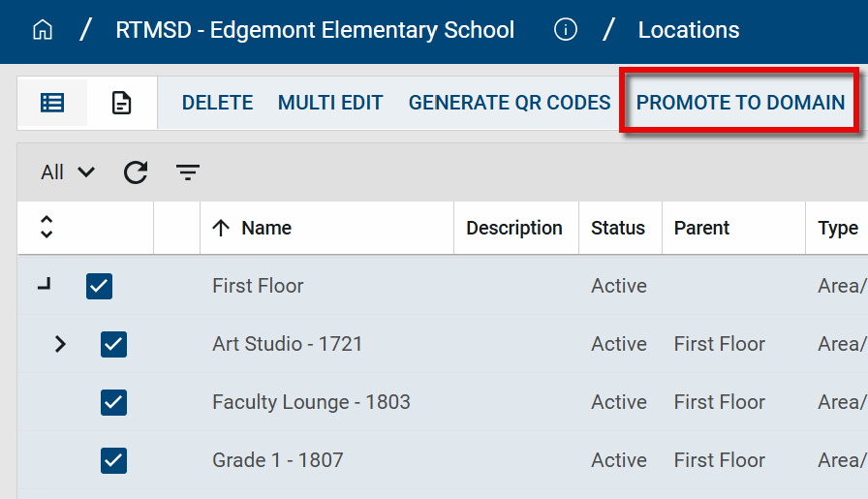Click the home icon in breadcrumb

[42, 30]
